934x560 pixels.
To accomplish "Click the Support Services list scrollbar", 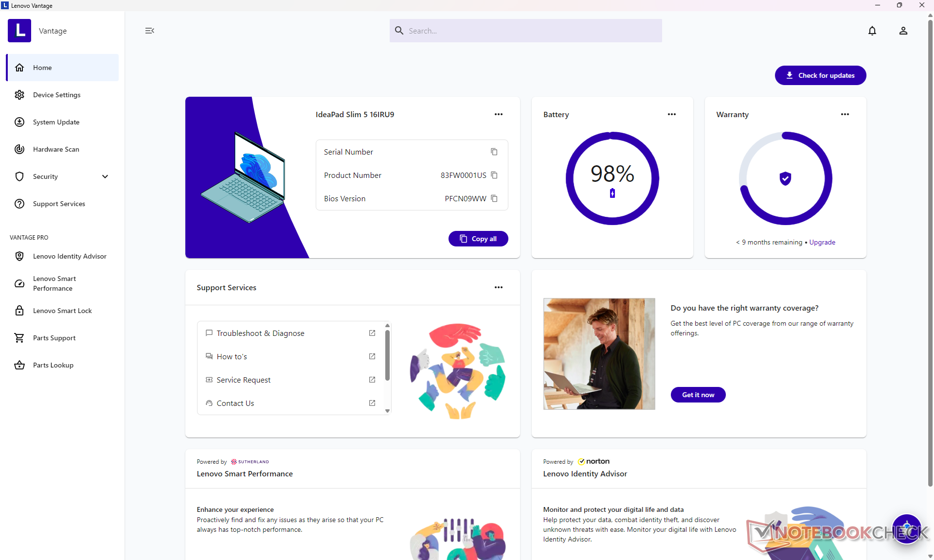I will click(x=387, y=355).
